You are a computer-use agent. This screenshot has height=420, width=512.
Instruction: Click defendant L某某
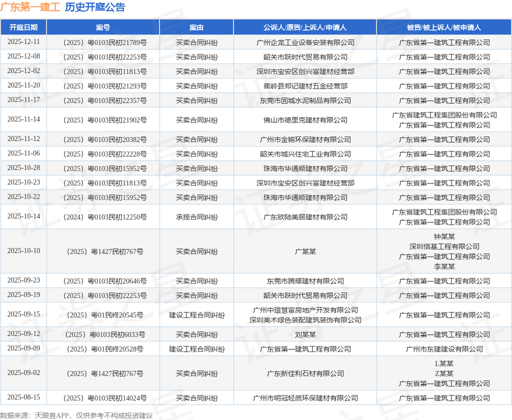coord(444,363)
